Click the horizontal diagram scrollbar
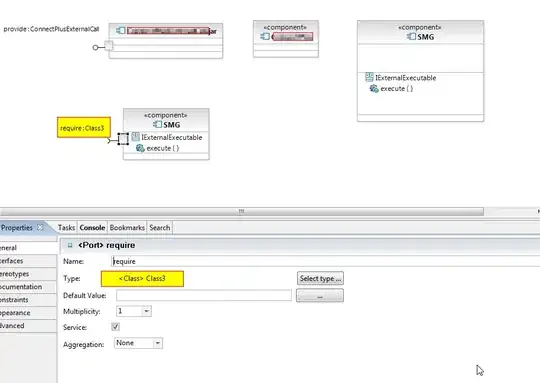Viewport: 540px width, 383px height. tap(241, 211)
